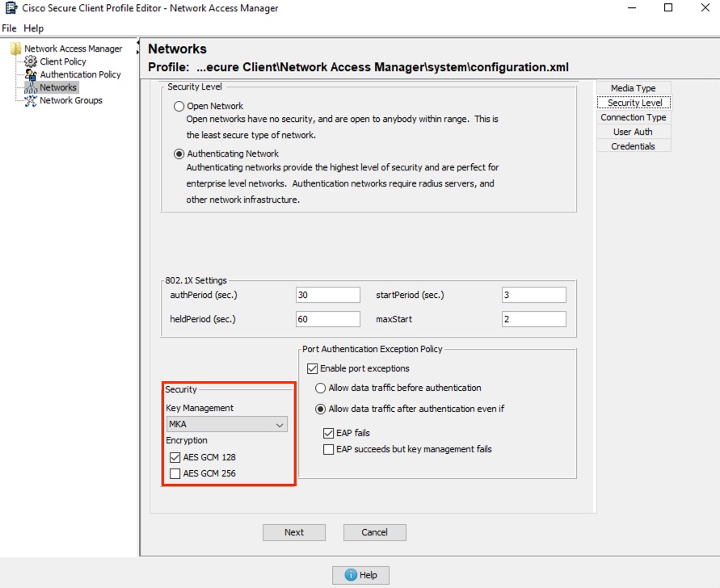The image size is (720, 588).
Task: Select the Open Network radio button
Action: (179, 106)
